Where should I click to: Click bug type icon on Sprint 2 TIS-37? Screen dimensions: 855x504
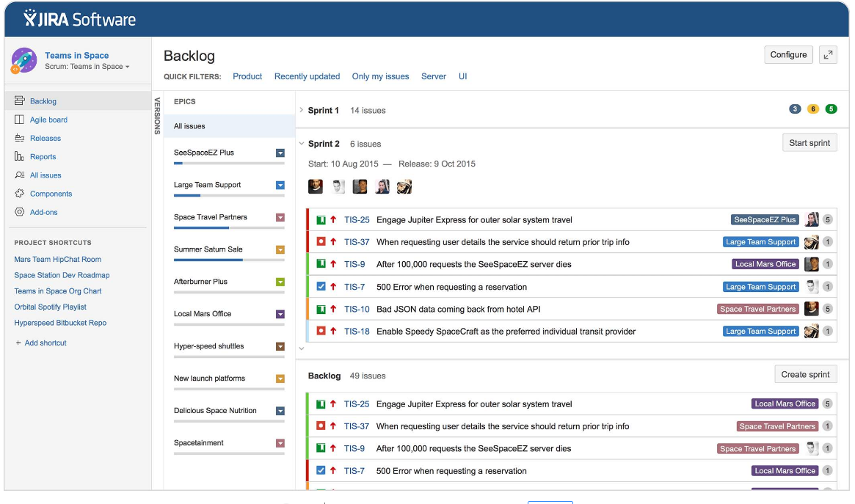[x=321, y=241]
